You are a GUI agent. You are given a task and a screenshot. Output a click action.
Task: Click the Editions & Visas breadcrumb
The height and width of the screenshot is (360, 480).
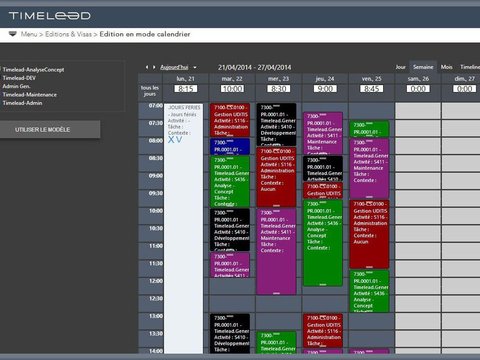click(68, 34)
